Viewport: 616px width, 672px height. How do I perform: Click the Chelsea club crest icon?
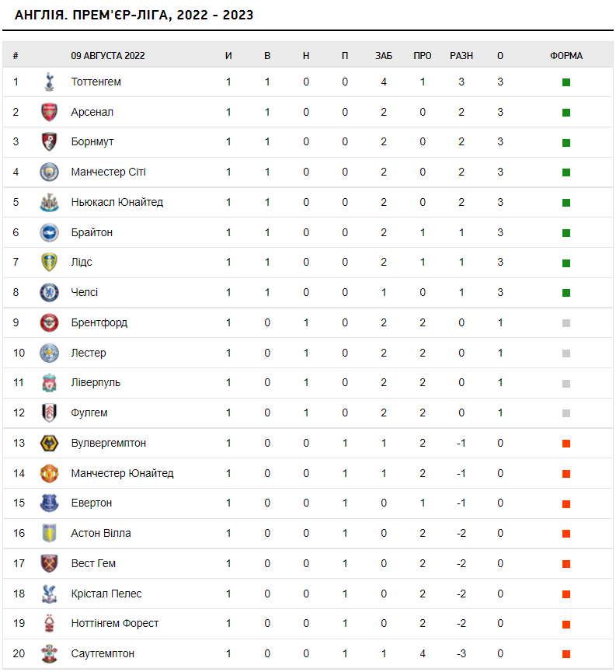tap(49, 292)
